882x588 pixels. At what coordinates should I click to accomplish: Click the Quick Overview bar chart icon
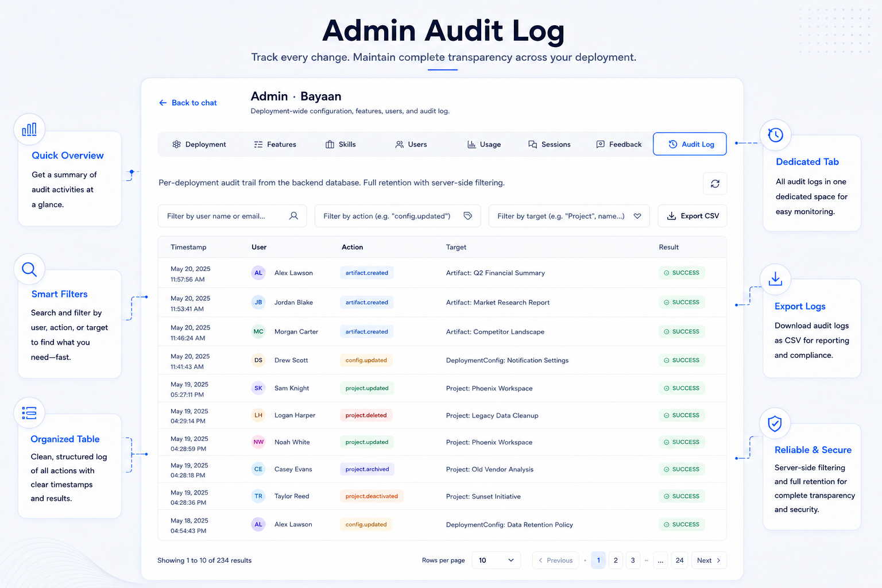(29, 129)
